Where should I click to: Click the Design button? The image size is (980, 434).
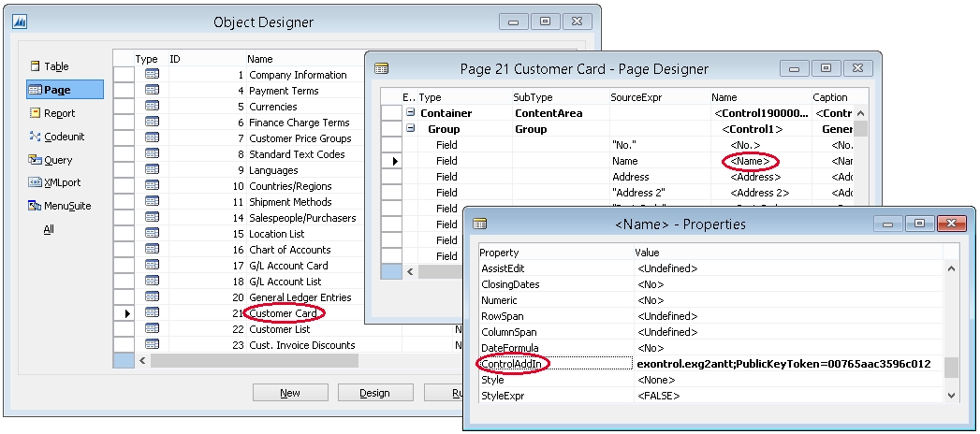[374, 393]
